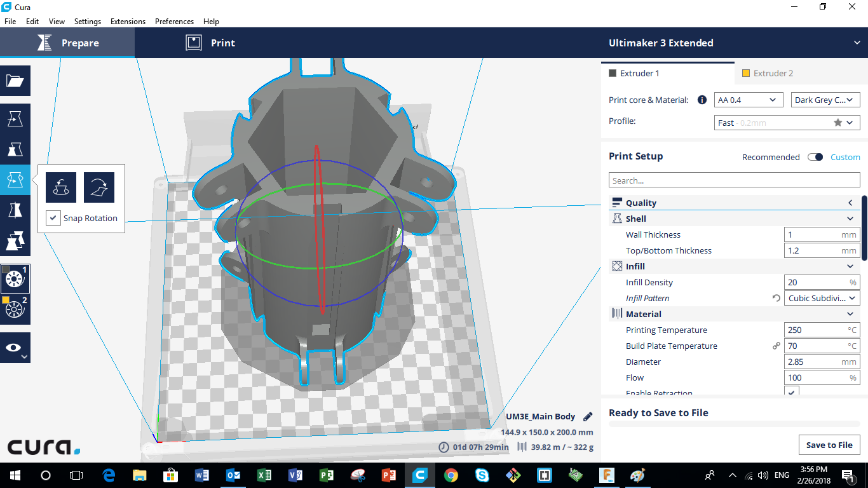The height and width of the screenshot is (488, 868).
Task: Open the AA 0.4 print core dropdown
Action: coord(749,100)
